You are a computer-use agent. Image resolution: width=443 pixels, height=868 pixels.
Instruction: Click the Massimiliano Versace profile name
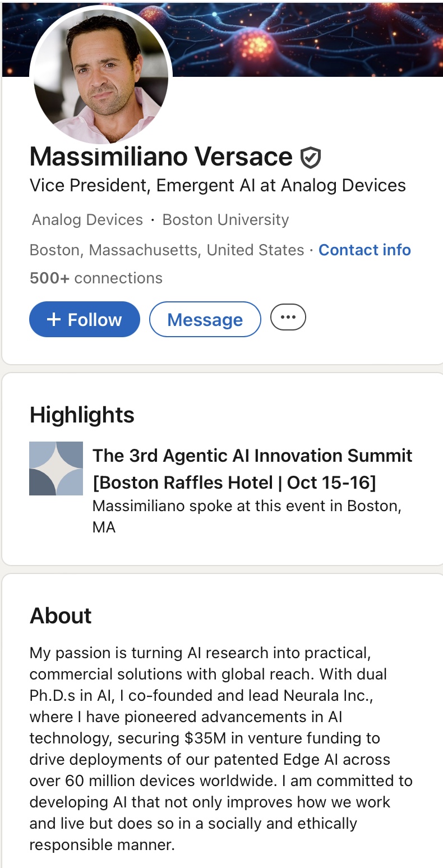tap(161, 157)
